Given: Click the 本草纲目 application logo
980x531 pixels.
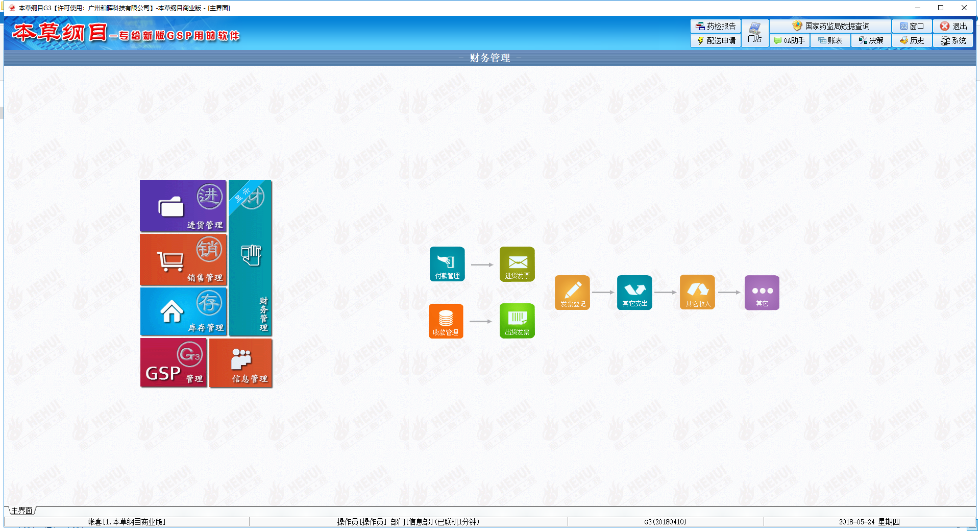Looking at the screenshot, I should [126, 33].
